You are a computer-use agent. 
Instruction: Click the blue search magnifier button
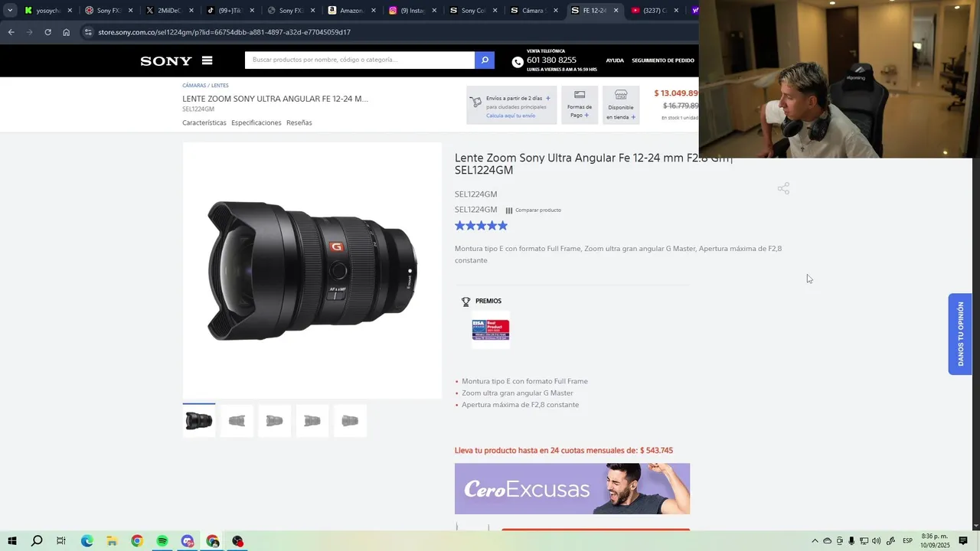tap(485, 60)
